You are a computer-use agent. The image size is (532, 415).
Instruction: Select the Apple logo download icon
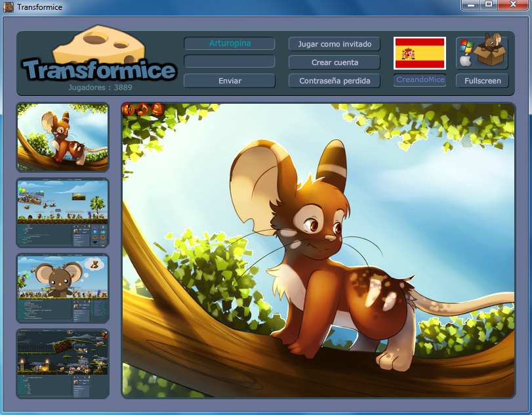465,60
